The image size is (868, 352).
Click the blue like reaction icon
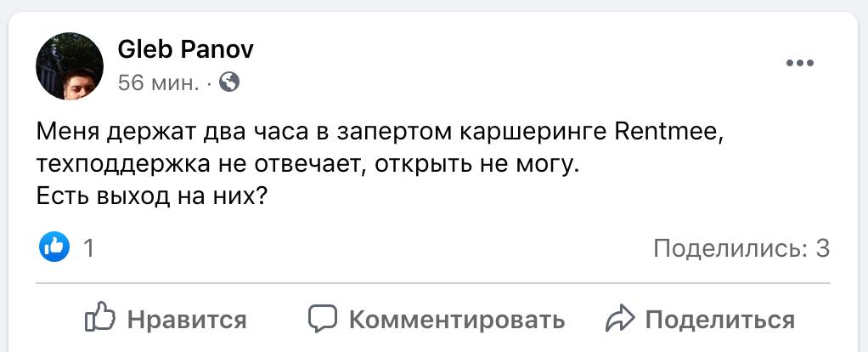pyautogui.click(x=54, y=247)
